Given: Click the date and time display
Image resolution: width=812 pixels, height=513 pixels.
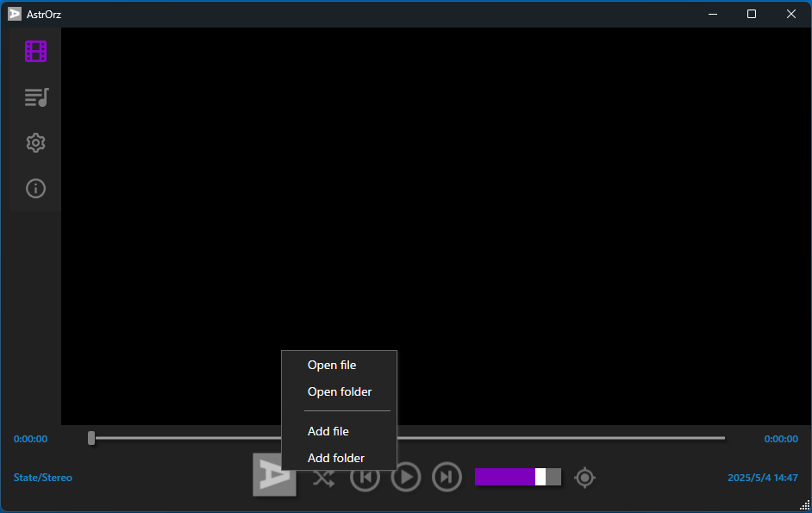Looking at the screenshot, I should point(762,478).
